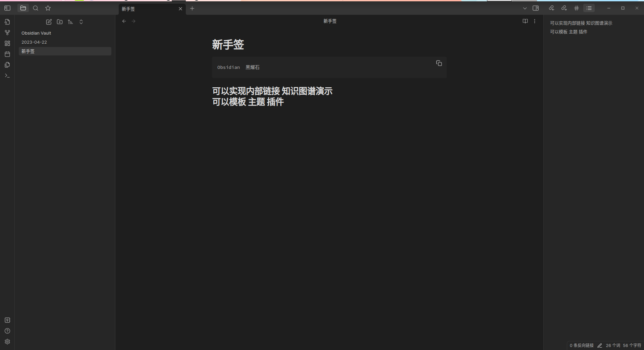Screen dimensions: 644x350
Task: Create a new canvas
Action: [7, 43]
